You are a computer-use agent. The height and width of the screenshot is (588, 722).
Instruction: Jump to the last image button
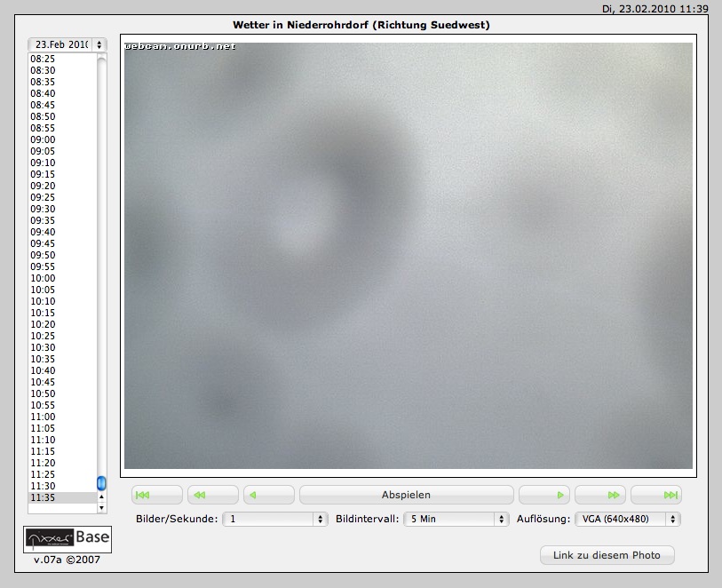[655, 495]
